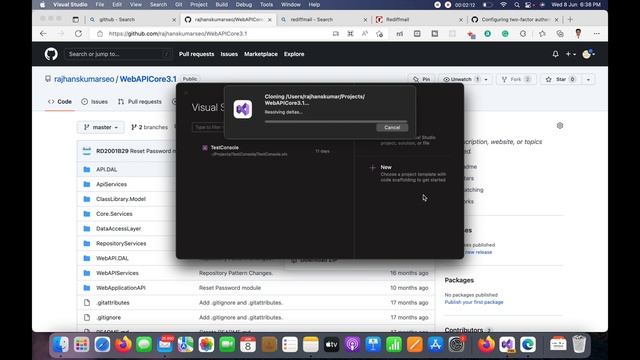Open the GitHub Explore page
Image resolution: width=640 pixels, height=360 pixels.
pos(294,54)
